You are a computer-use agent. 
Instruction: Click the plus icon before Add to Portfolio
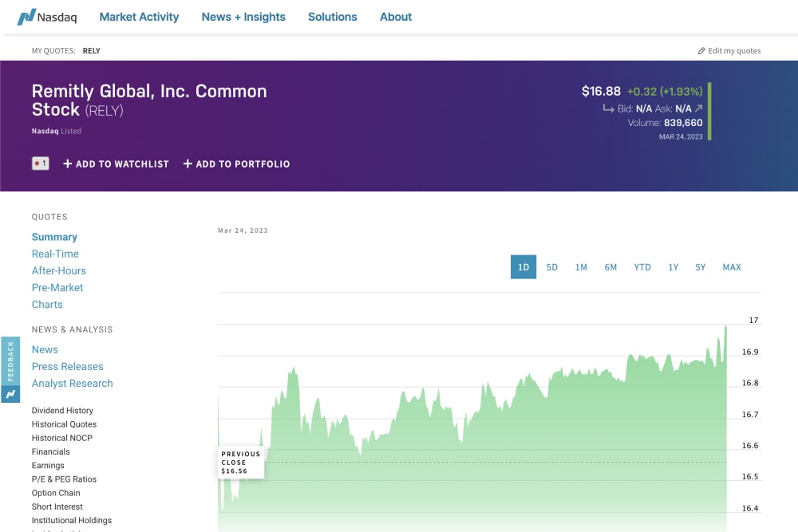point(188,164)
